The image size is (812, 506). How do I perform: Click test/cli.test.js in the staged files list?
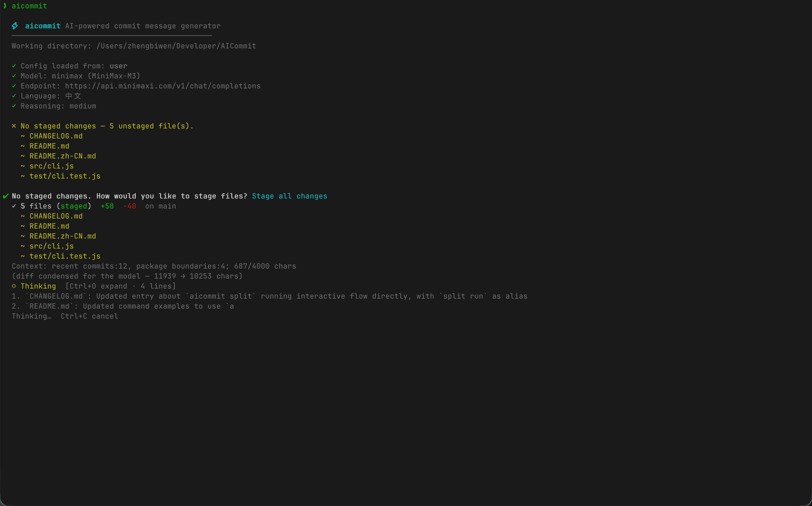[x=65, y=256]
